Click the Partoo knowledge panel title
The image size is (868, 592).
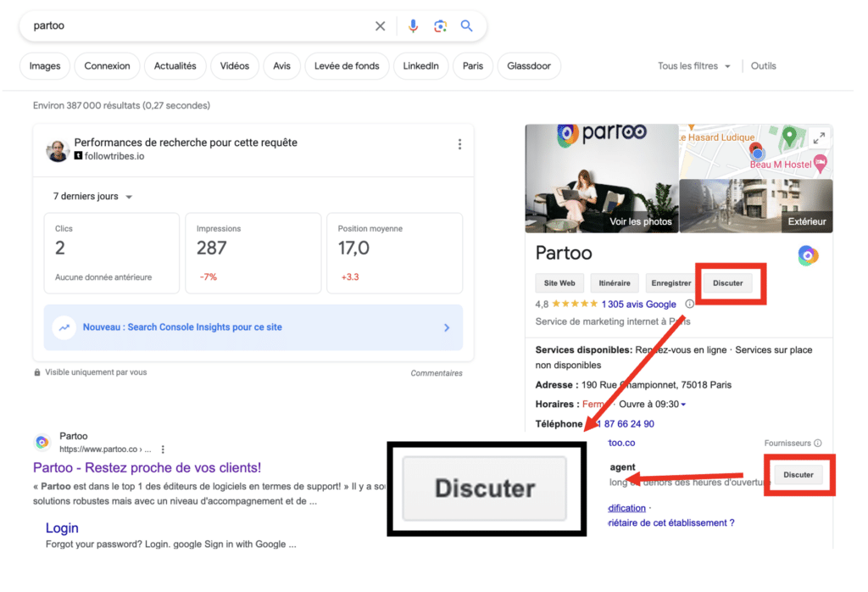[564, 253]
